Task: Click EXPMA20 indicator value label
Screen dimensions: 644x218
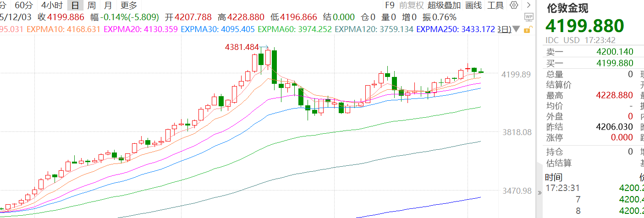Action: coord(141,29)
